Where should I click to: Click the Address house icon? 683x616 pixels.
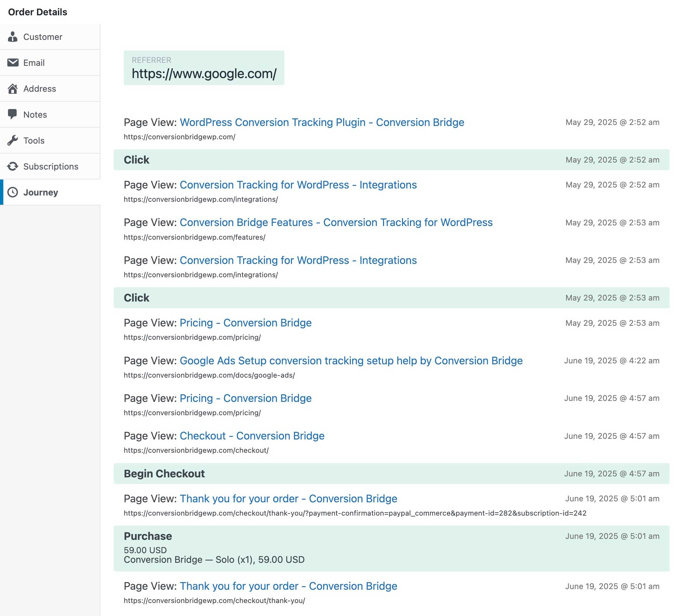pos(13,89)
